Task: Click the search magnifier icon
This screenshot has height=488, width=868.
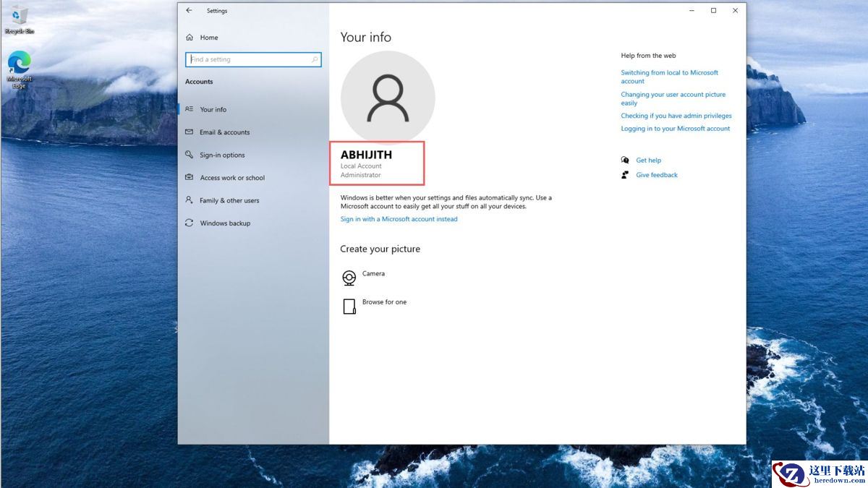Action: (315, 60)
